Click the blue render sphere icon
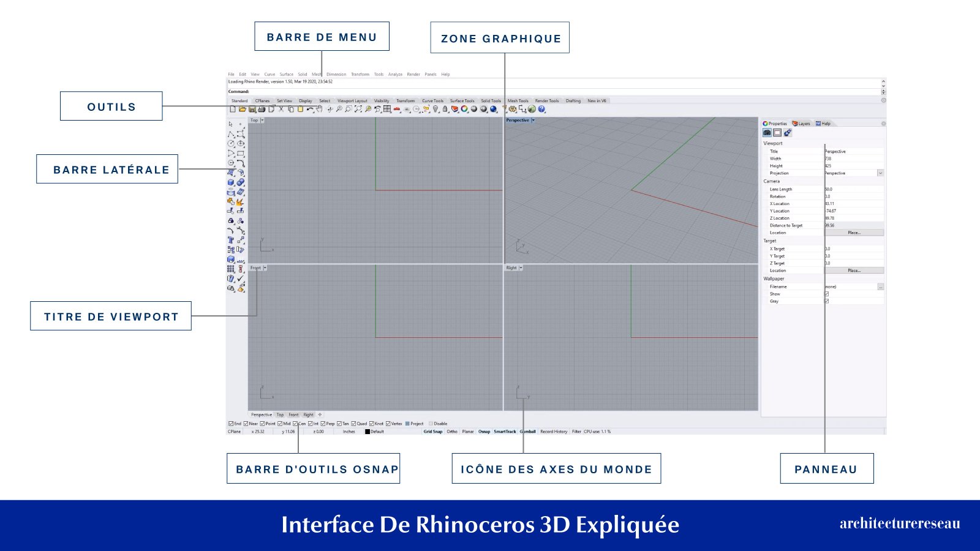 493,110
